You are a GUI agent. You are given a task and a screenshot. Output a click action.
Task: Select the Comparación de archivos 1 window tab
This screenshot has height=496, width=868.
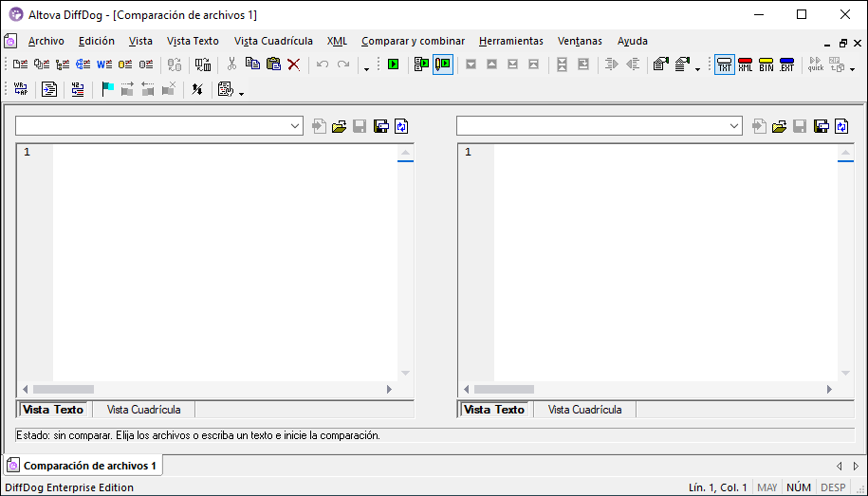[83, 466]
